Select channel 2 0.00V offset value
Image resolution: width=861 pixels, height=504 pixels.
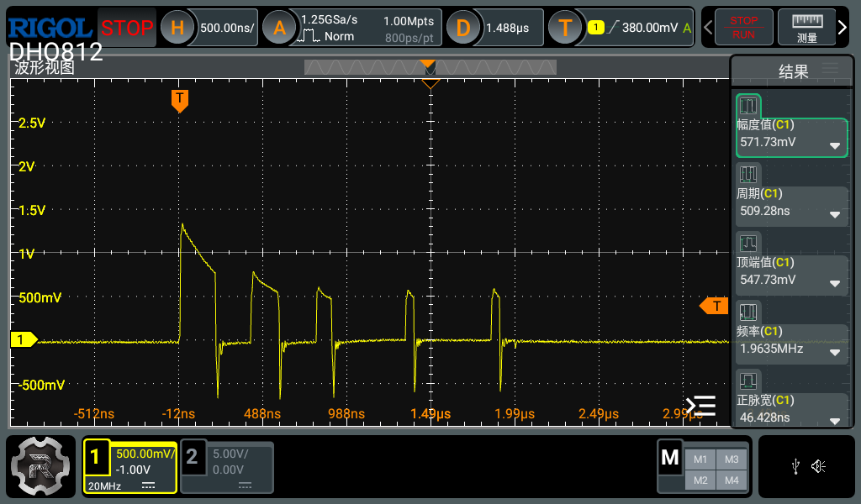(x=229, y=470)
